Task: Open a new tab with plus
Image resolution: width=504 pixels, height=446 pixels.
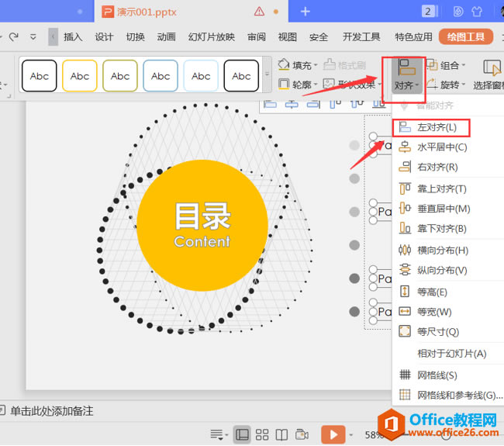Action: click(305, 12)
